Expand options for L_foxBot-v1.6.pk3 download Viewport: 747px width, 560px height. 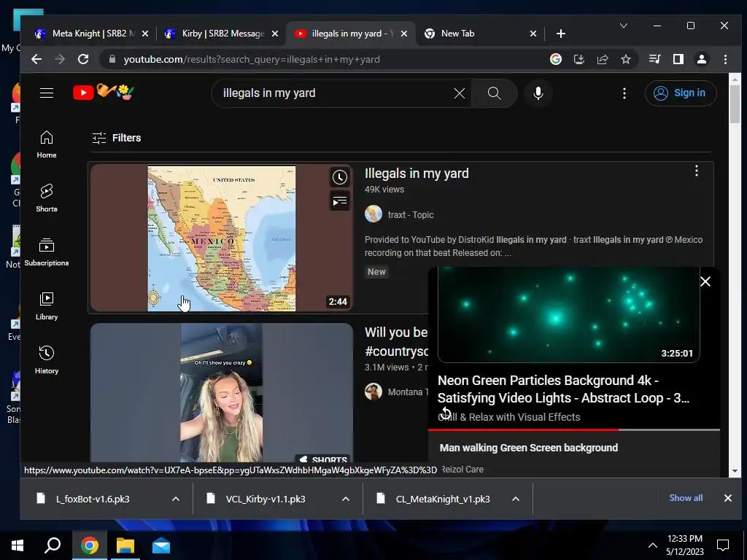[x=176, y=499]
